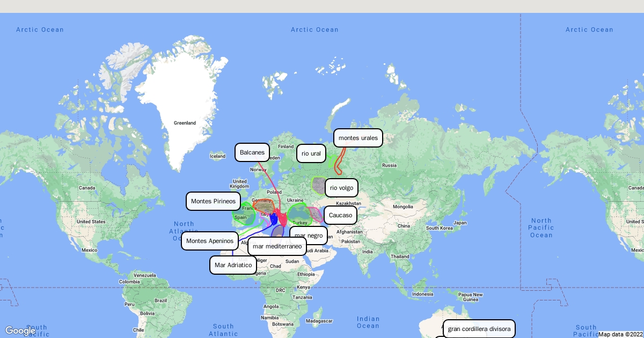
Task: Click the 'Iceland' label
Action: (x=218, y=157)
